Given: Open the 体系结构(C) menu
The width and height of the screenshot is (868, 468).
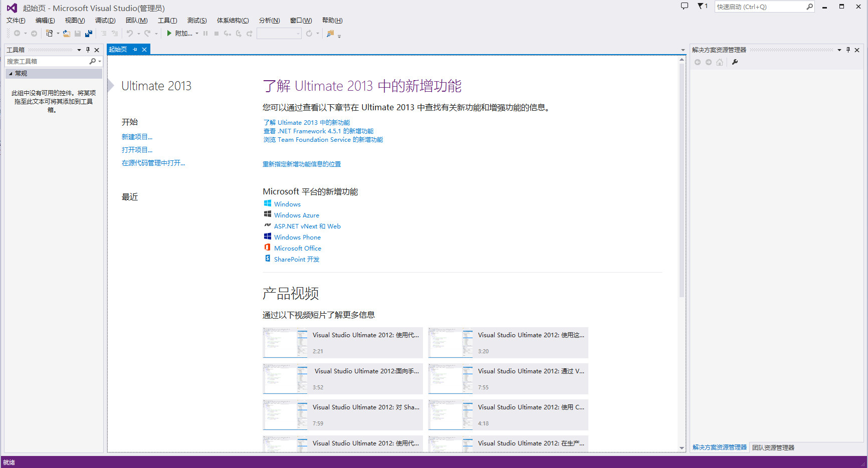Looking at the screenshot, I should pyautogui.click(x=233, y=21).
